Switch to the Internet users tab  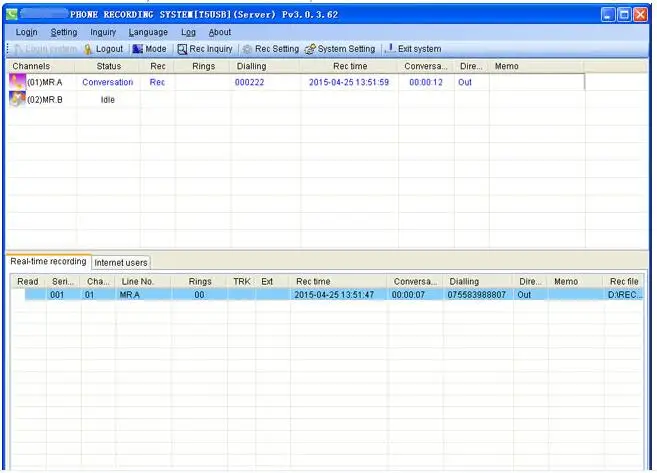coord(121,262)
